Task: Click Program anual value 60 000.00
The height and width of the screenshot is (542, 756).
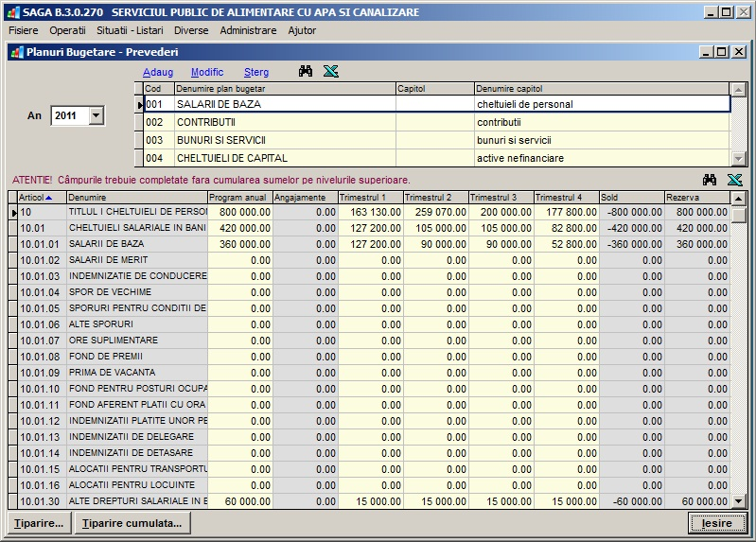Action: [x=240, y=501]
